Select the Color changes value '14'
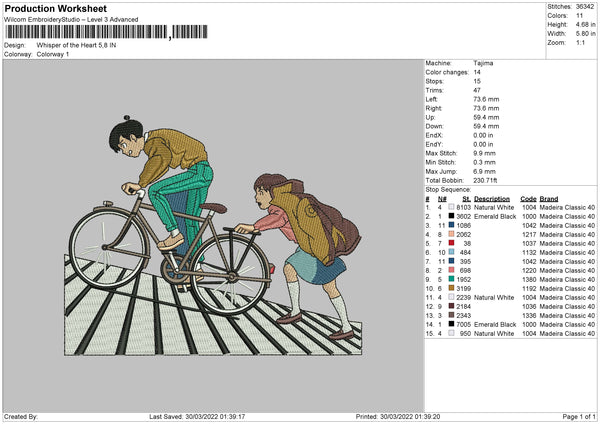This screenshot has width=600, height=424. pyautogui.click(x=477, y=72)
